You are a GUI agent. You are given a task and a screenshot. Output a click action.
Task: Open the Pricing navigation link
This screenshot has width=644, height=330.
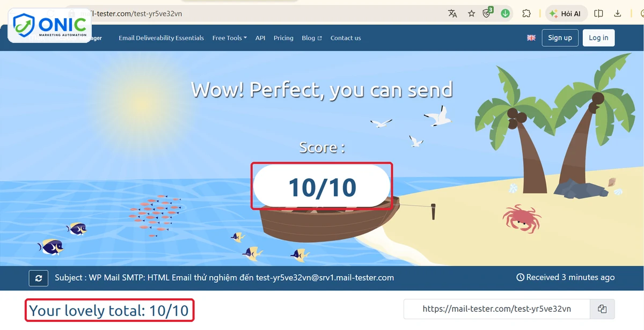(283, 38)
